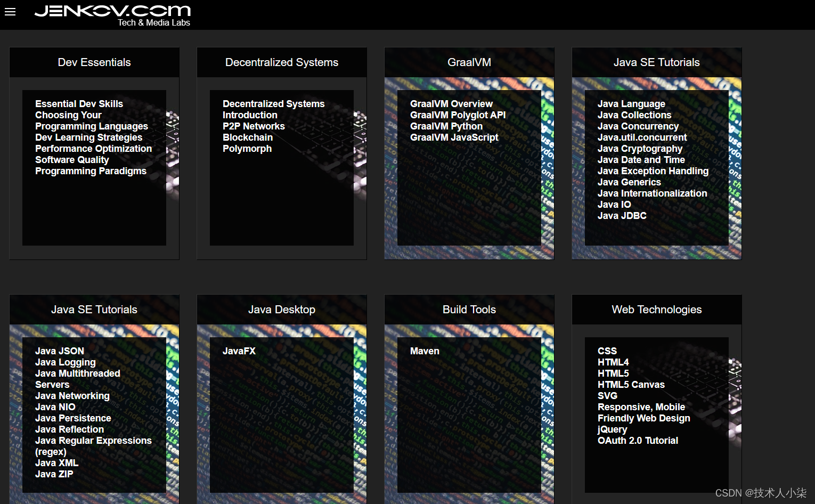Open P2P Networks tutorial
Screen dimensions: 815x504
point(254,126)
